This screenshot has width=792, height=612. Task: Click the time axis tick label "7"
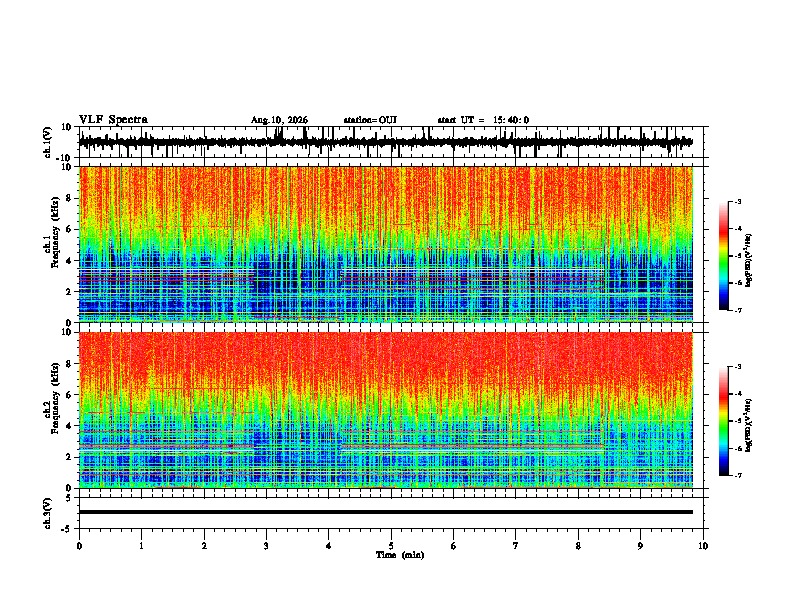[516, 546]
